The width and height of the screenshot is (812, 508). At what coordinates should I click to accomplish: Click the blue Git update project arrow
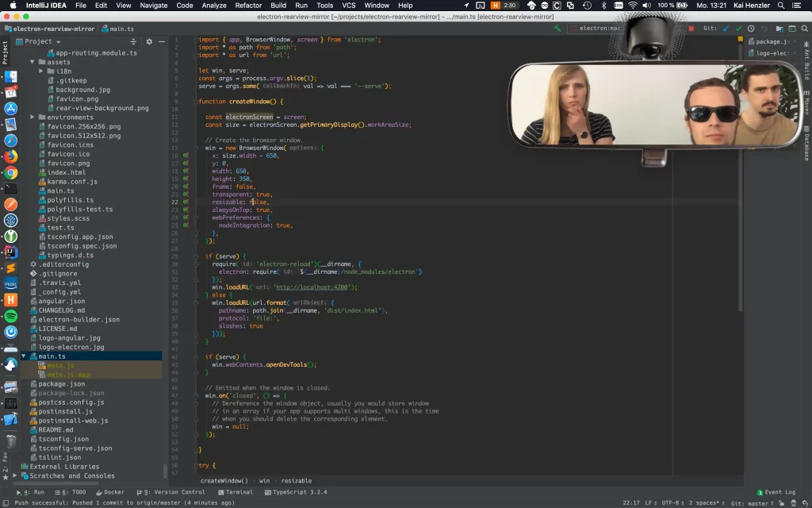[726, 29]
